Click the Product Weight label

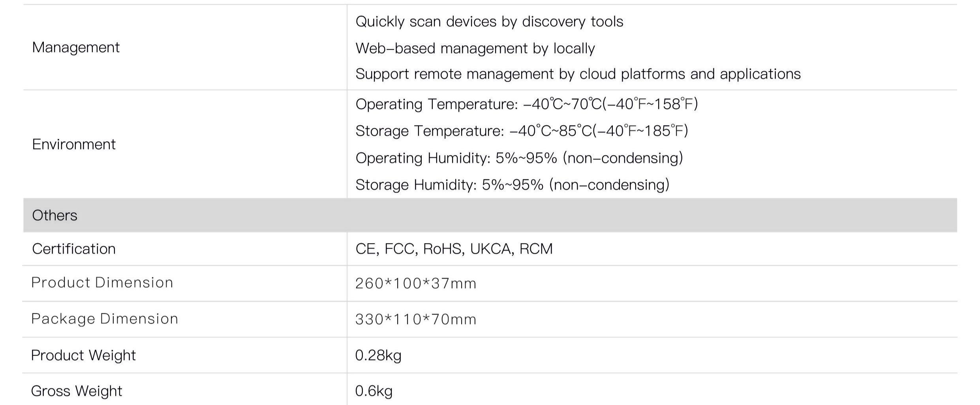[x=83, y=355]
